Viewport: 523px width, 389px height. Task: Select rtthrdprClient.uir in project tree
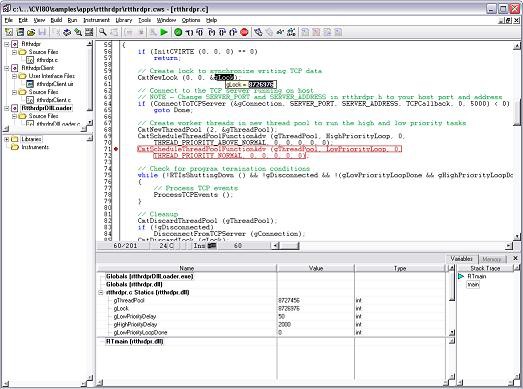[54, 84]
